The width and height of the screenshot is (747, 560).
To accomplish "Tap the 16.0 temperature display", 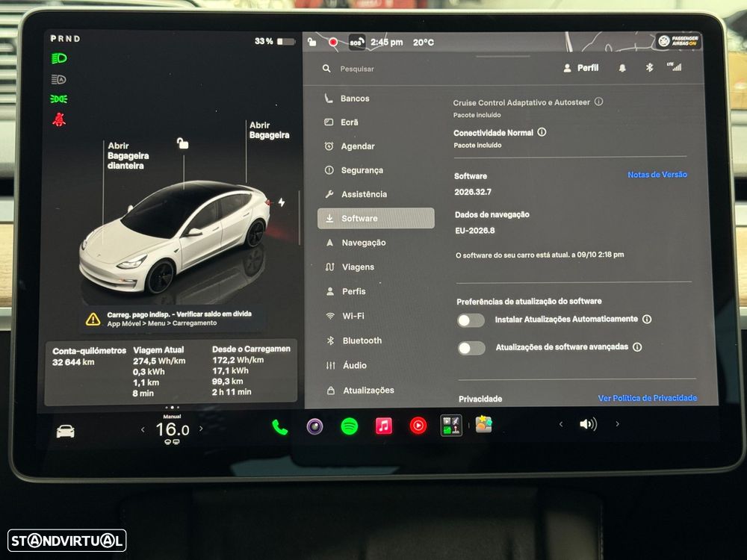I will tap(172, 429).
